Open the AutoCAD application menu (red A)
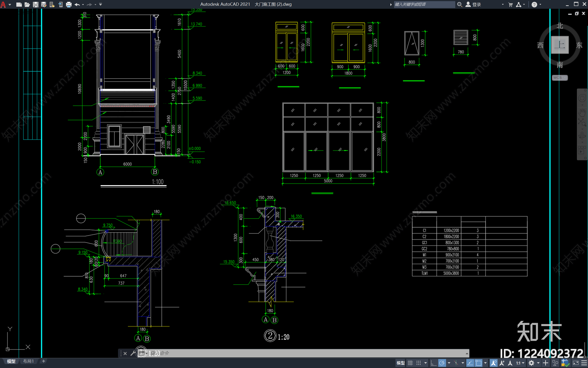 [x=3, y=4]
